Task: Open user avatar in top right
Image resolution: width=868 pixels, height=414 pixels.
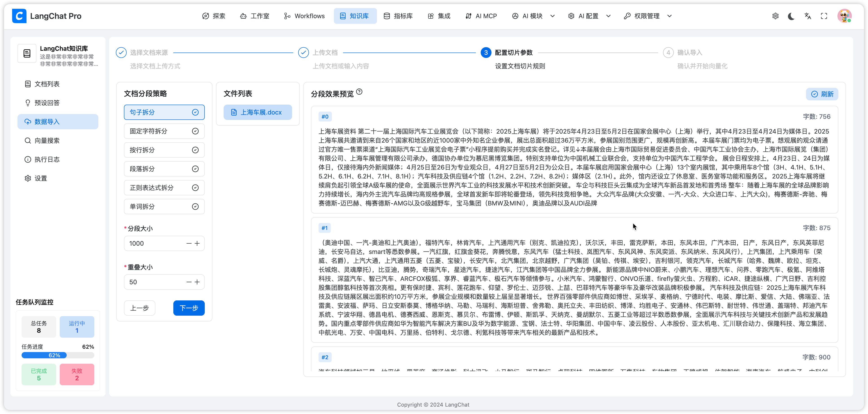Action: point(844,16)
